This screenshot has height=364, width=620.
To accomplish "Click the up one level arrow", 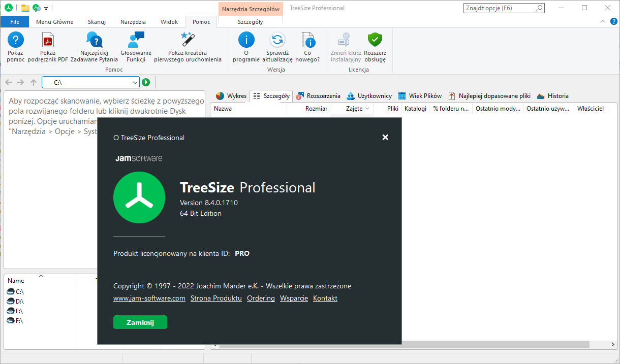I will coord(34,82).
